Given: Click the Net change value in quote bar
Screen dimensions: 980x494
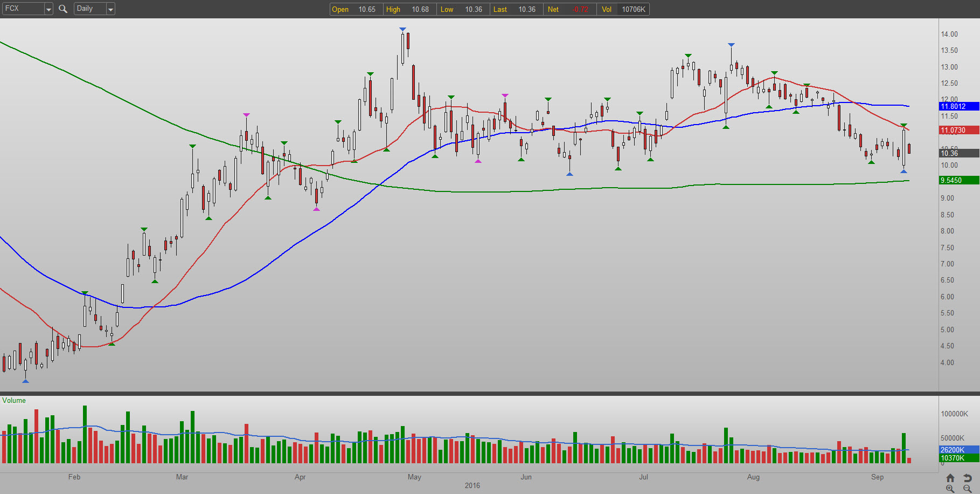Looking at the screenshot, I should pos(580,9).
